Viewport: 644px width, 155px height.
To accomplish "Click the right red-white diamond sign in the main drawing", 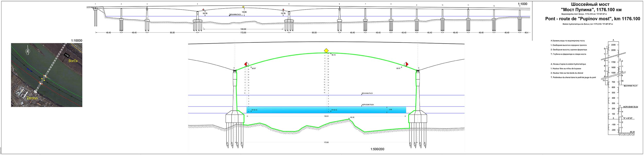I will [406, 64].
